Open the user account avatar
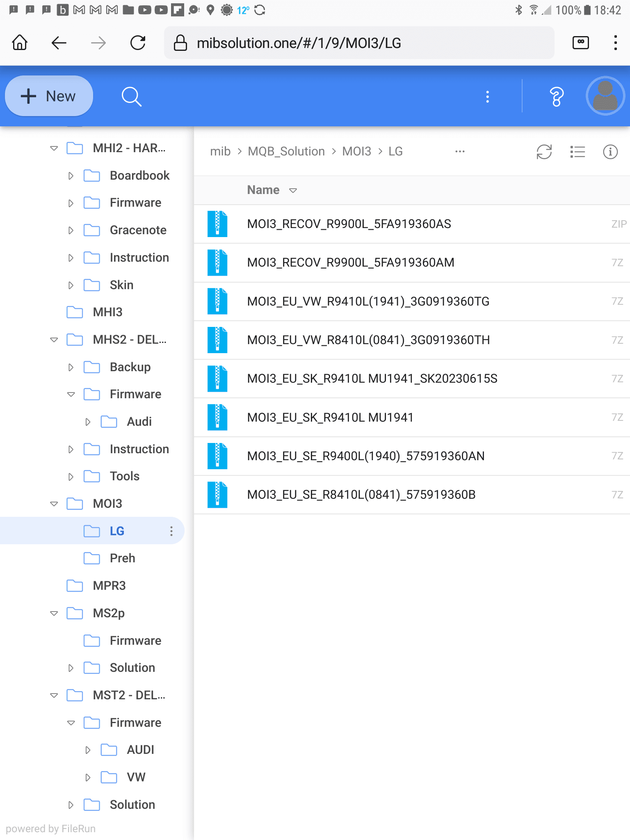Viewport: 630px width, 840px height. coord(605,96)
